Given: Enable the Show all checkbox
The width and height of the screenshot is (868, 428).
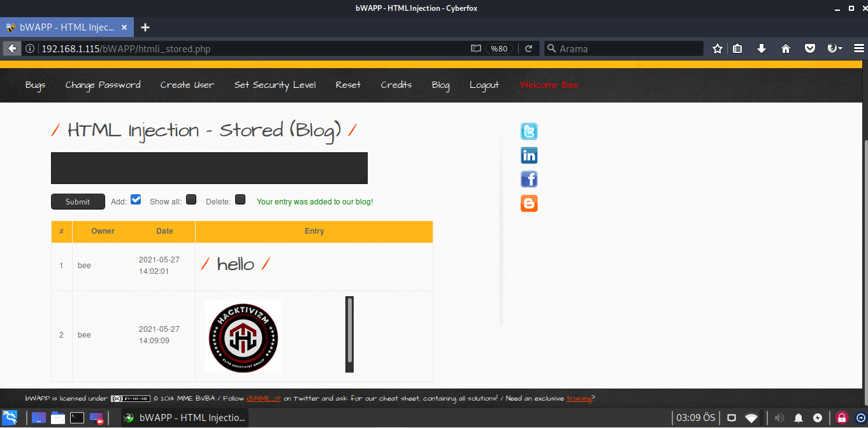Looking at the screenshot, I should [x=191, y=199].
